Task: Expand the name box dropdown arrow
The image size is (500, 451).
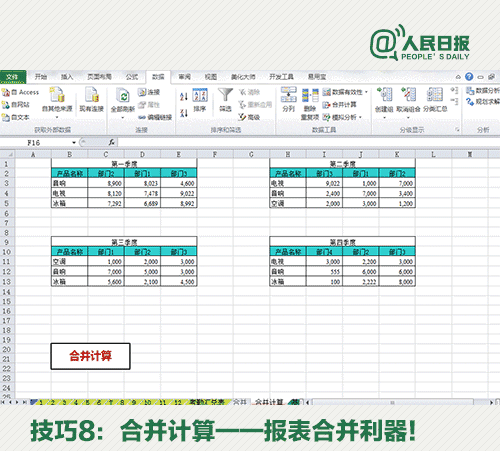Action: (74, 143)
